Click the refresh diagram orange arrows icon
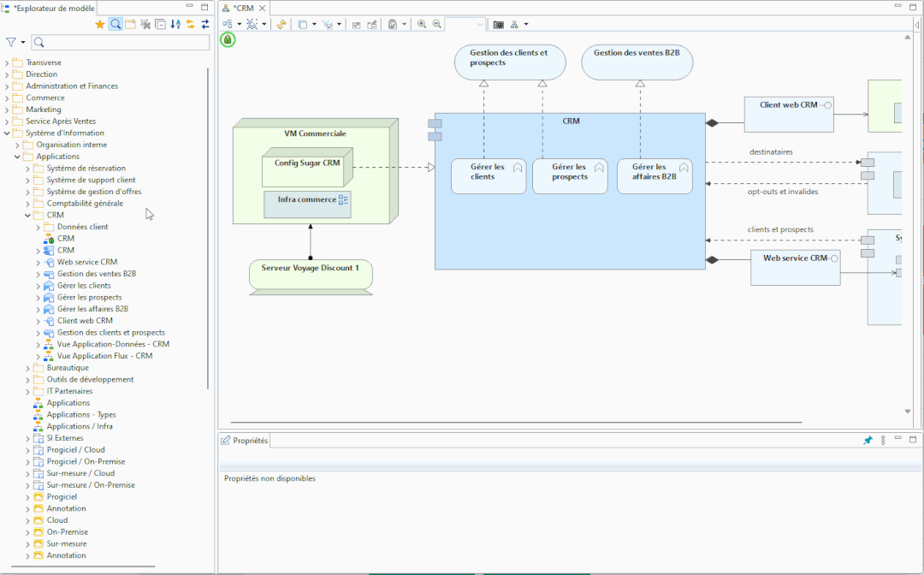 281,24
